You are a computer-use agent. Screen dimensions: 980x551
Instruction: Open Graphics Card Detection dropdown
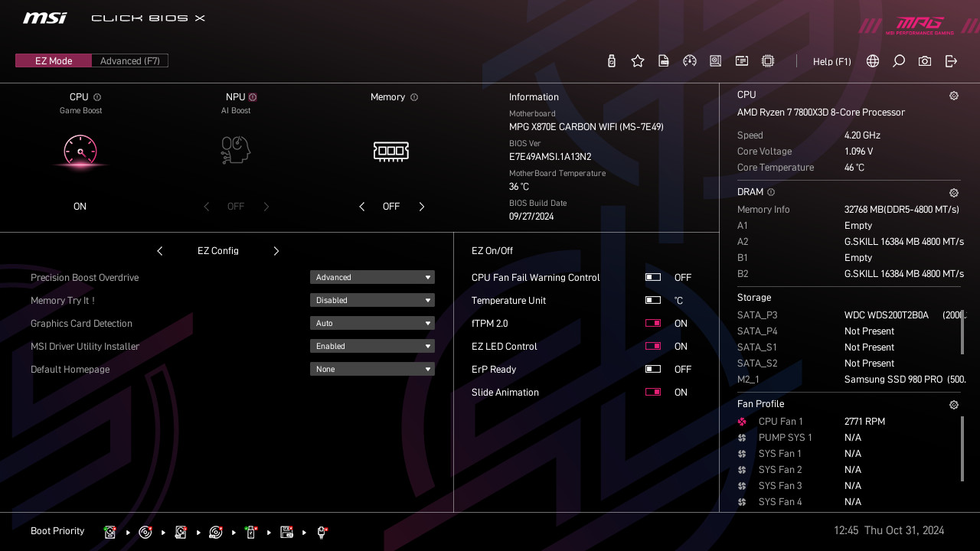(x=372, y=324)
